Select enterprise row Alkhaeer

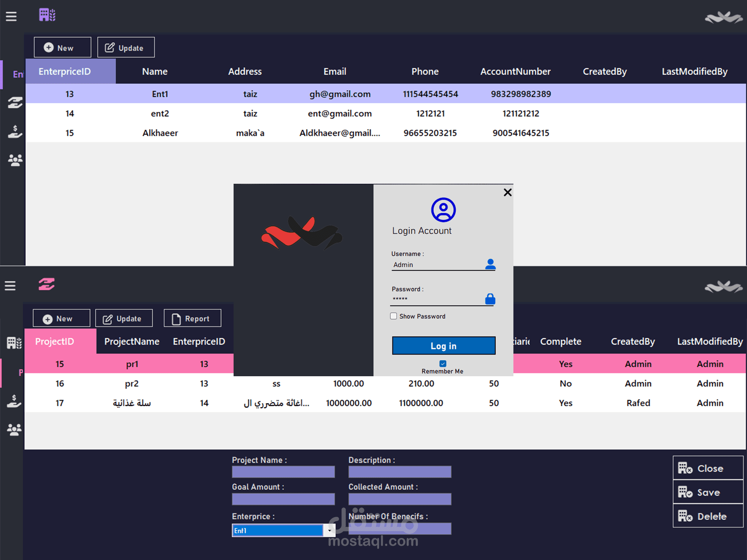point(386,133)
